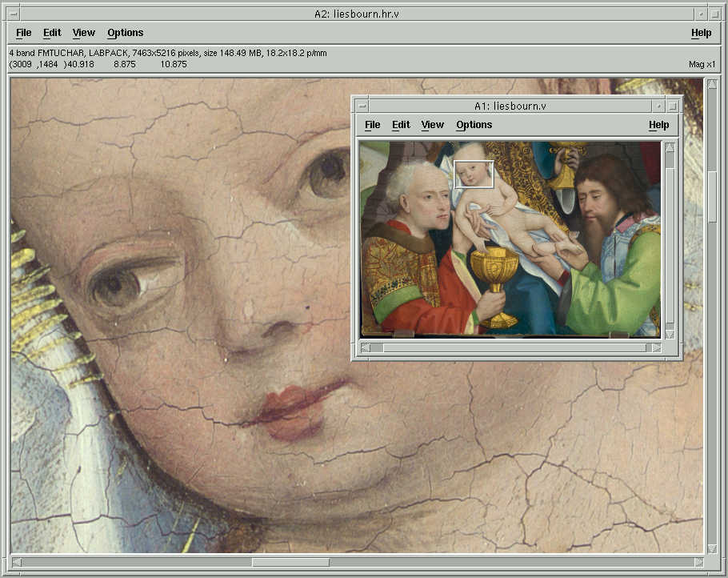This screenshot has width=728, height=578.
Task: Click the white region box in A1 overview
Action: pyautogui.click(x=474, y=175)
